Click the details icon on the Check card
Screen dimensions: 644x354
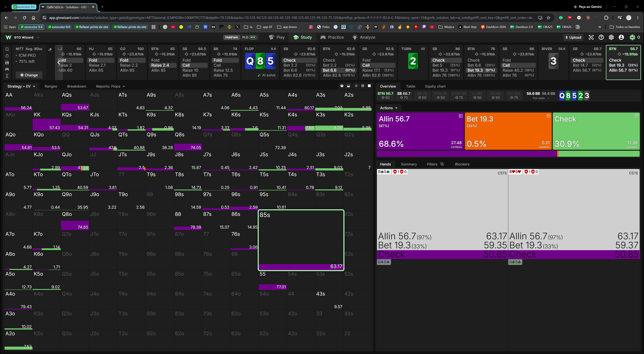point(636,116)
